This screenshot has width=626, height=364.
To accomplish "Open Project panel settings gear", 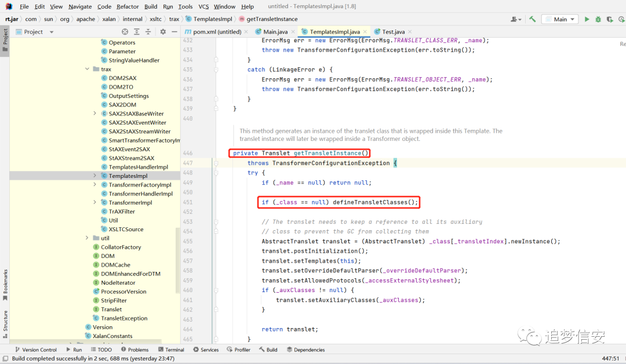I will (x=163, y=31).
